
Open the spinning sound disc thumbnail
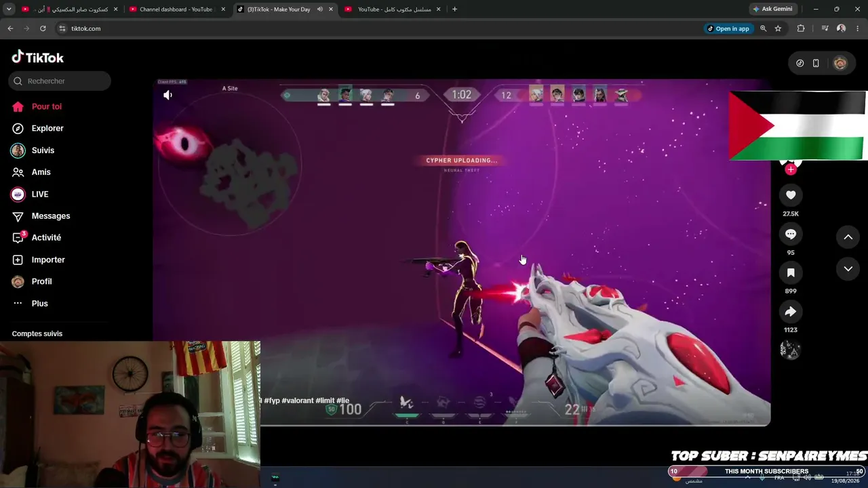(791, 350)
